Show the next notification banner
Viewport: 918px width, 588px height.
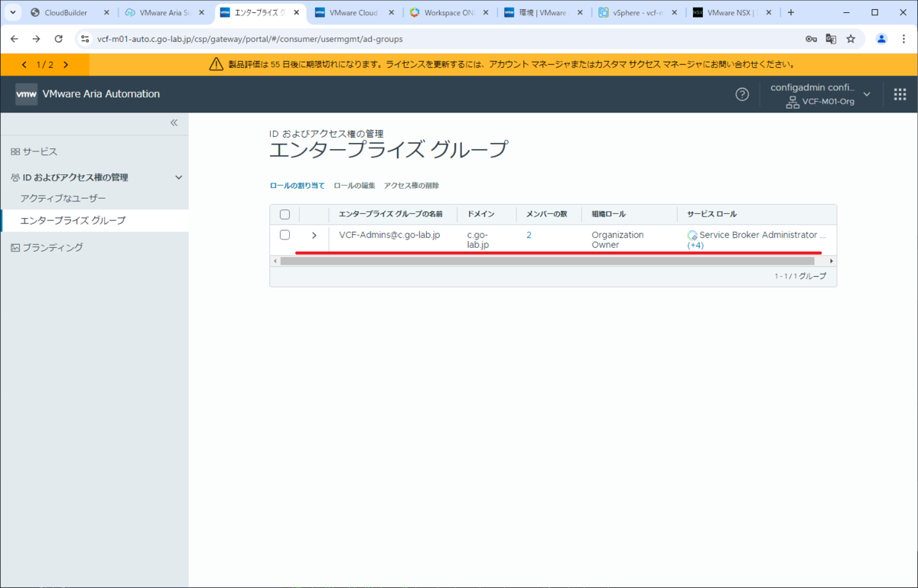click(x=66, y=65)
